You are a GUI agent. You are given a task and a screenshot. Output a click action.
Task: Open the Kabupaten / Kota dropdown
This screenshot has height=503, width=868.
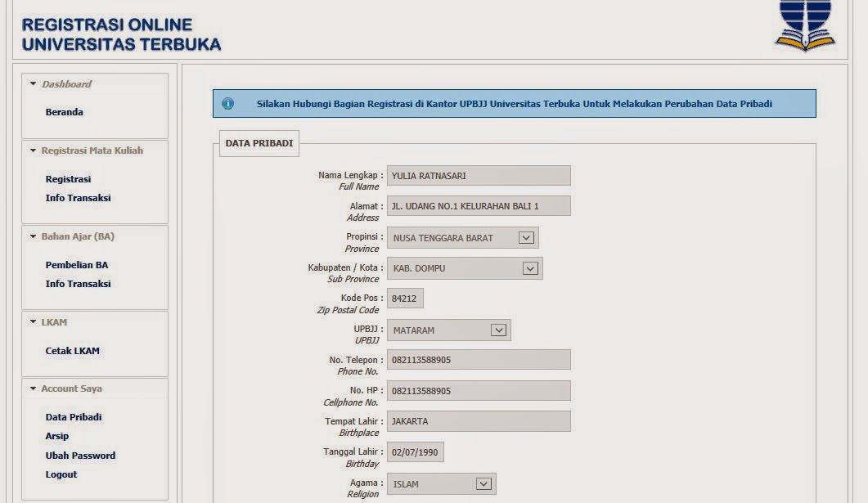(x=529, y=267)
